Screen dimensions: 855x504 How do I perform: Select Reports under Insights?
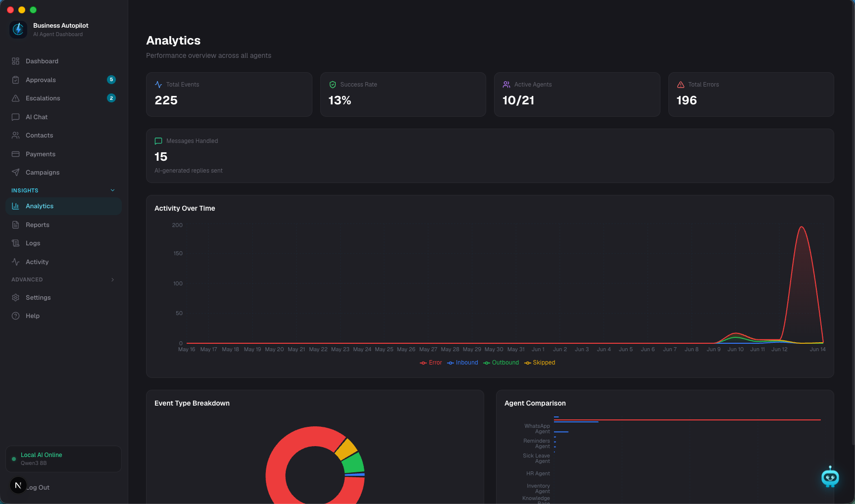coord(63,225)
